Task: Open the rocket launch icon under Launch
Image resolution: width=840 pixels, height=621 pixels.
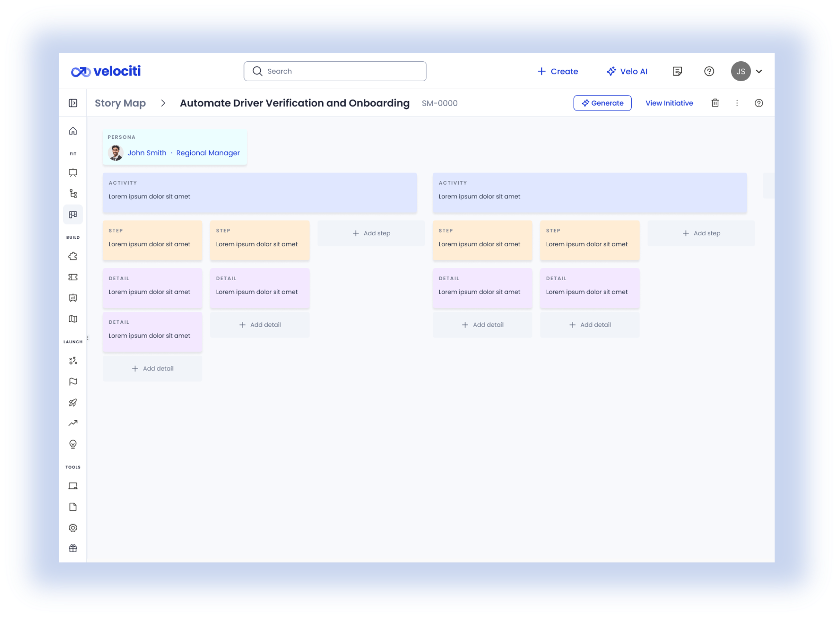Action: (x=73, y=402)
